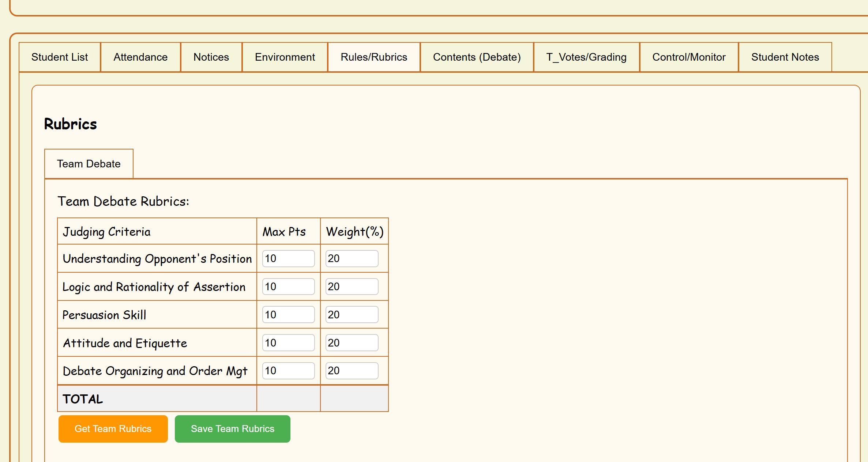This screenshot has height=462, width=868.
Task: Switch to the Attendance tab
Action: click(140, 57)
